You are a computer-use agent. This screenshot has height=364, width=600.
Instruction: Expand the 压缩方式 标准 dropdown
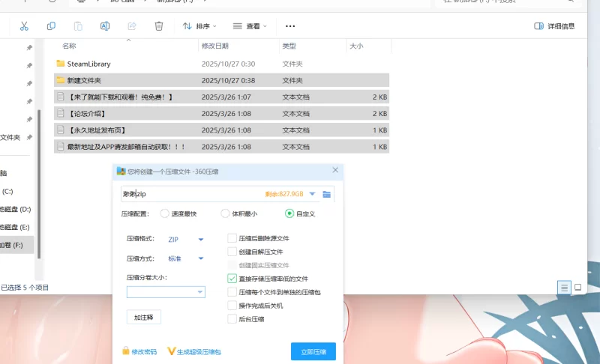pos(200,259)
